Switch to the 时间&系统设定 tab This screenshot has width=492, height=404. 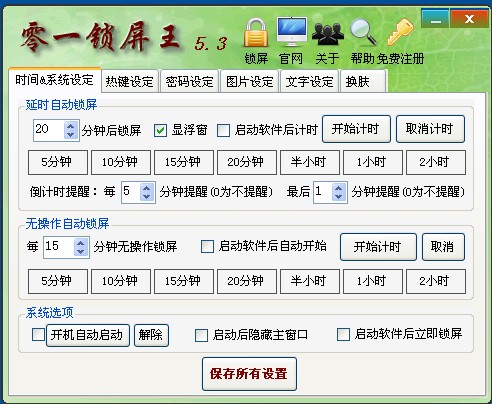tap(55, 80)
